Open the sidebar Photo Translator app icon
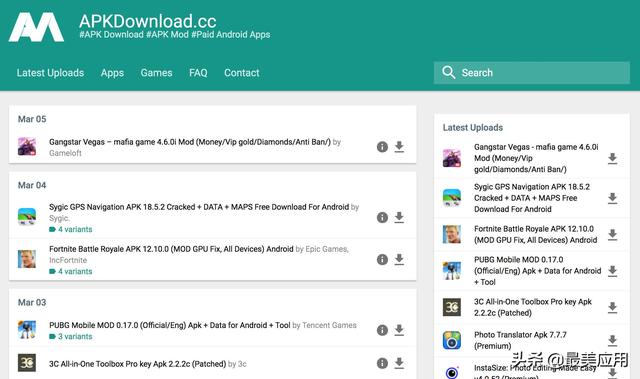The height and width of the screenshot is (379, 640). 452,340
